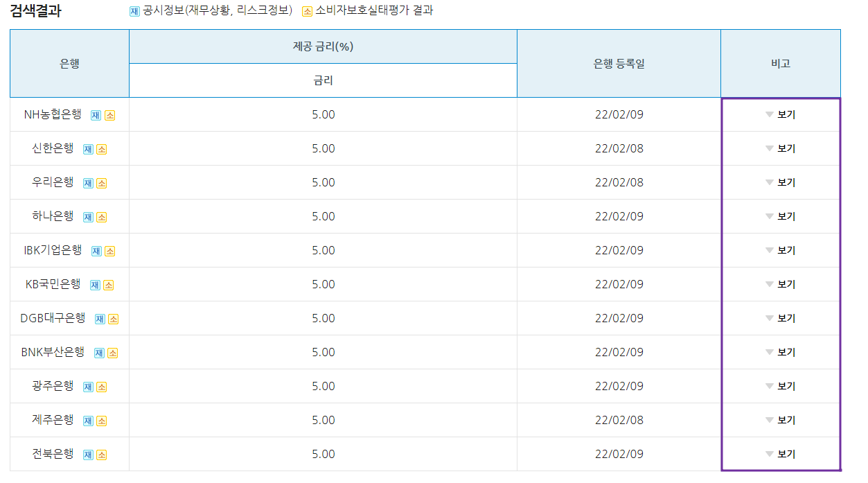868x483 pixels.
Task: Open 소 consumer-protection icon for IBK기업은행
Action: (x=109, y=251)
